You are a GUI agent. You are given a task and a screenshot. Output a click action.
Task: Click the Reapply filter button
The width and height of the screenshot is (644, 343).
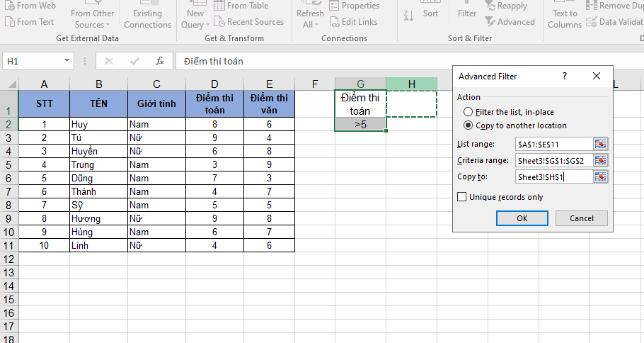[x=506, y=6]
